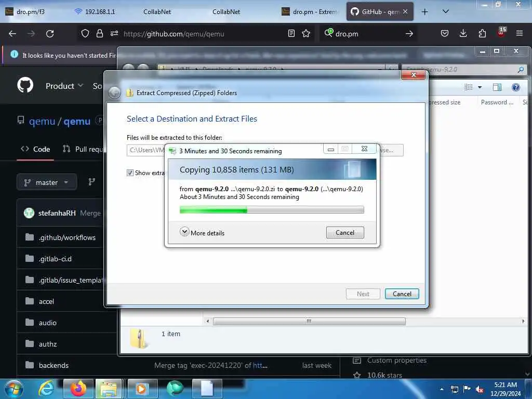Launch Internet Explorer from taskbar
The image size is (532, 399).
click(46, 389)
